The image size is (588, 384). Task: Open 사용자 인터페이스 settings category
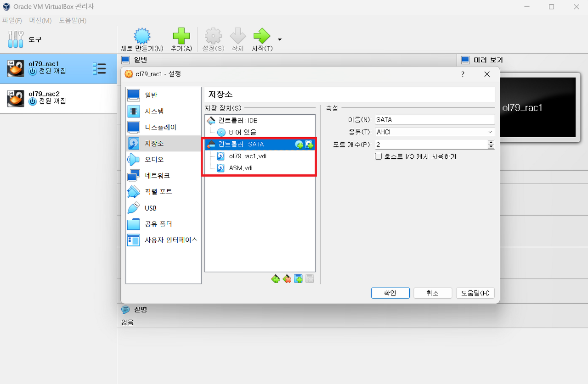pos(164,240)
